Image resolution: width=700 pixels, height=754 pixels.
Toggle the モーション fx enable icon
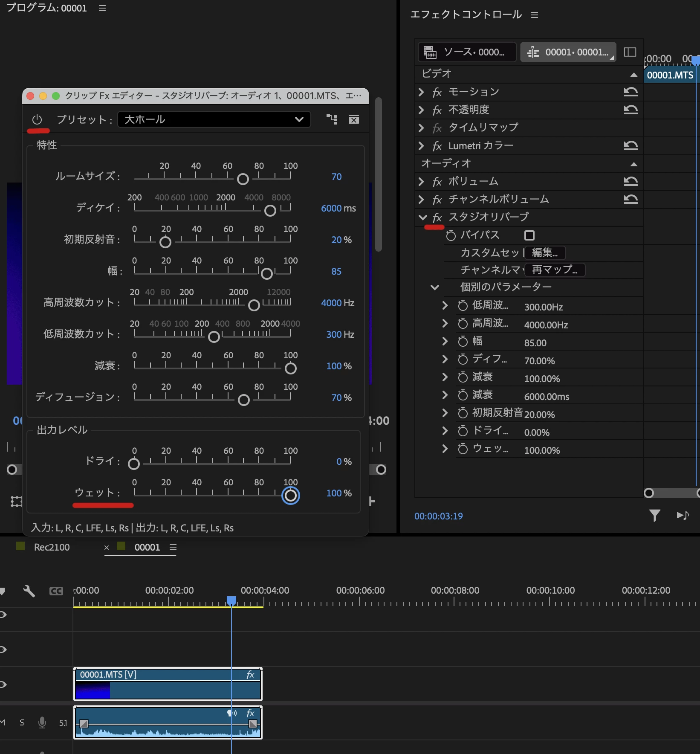(437, 93)
